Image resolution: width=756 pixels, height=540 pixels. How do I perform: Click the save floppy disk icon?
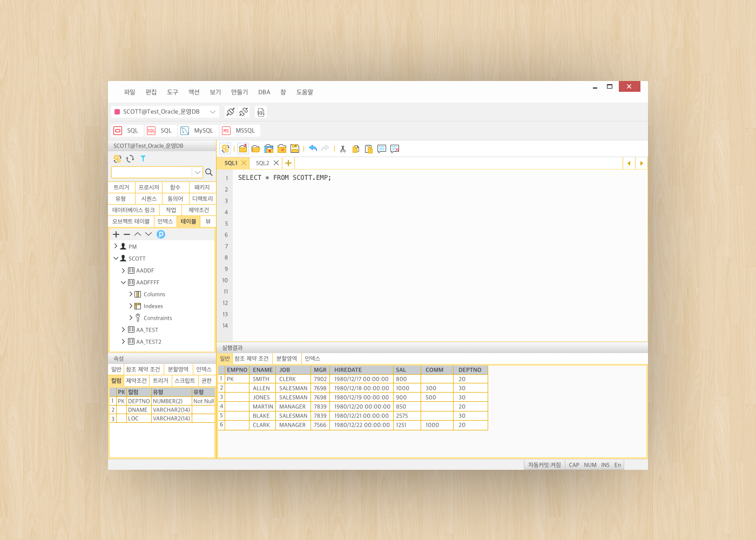coord(295,148)
